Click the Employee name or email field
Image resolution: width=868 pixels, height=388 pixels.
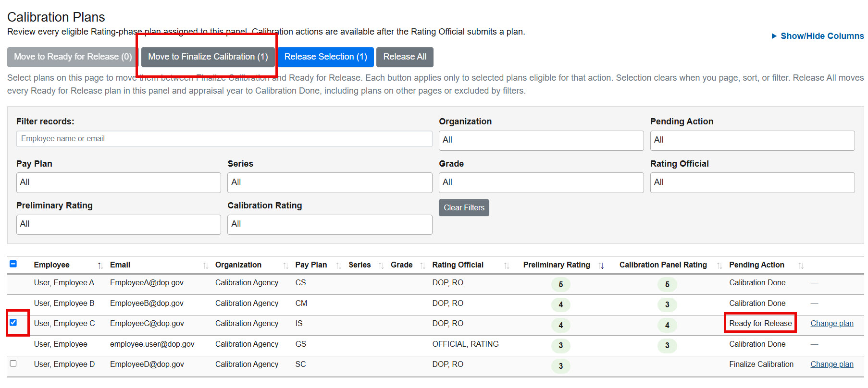coord(224,139)
